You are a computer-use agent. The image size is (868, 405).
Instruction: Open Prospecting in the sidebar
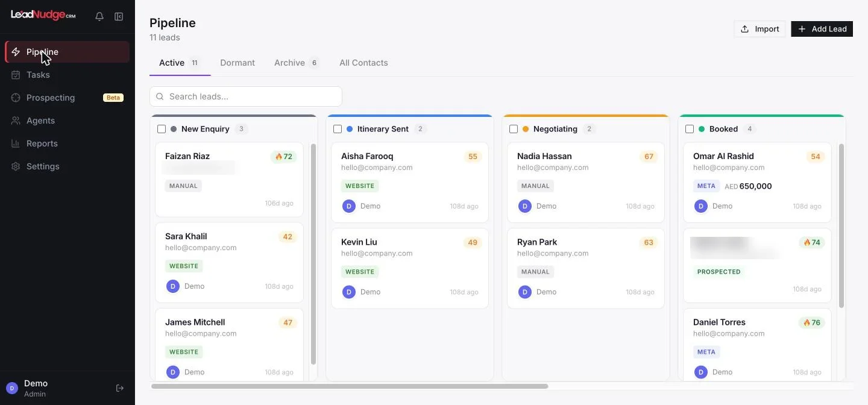pyautogui.click(x=68, y=98)
